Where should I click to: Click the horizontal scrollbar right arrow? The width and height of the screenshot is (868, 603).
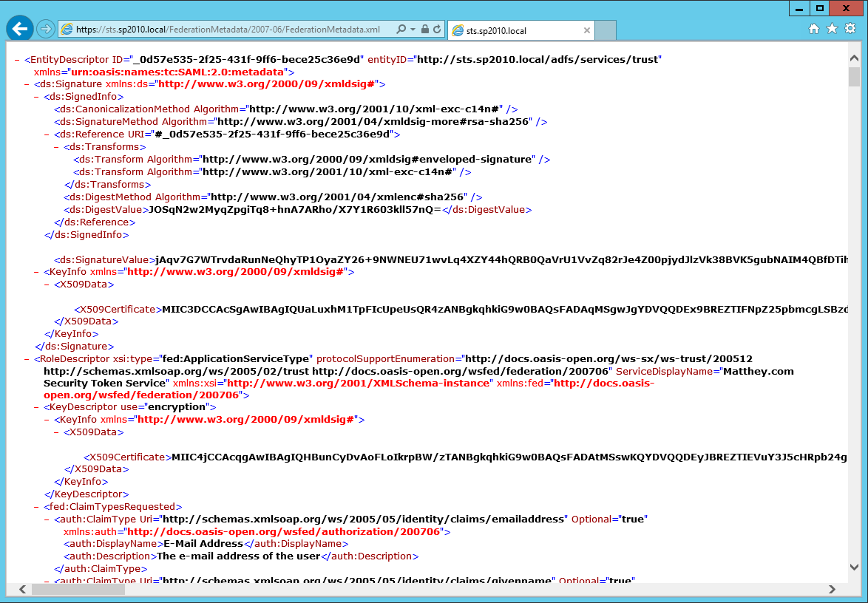pyautogui.click(x=832, y=589)
